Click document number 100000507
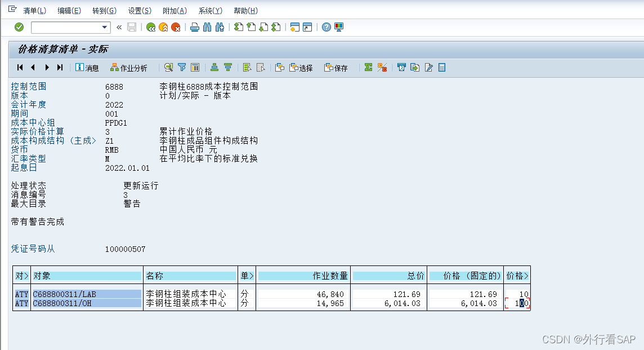The image size is (644, 350). click(x=126, y=249)
